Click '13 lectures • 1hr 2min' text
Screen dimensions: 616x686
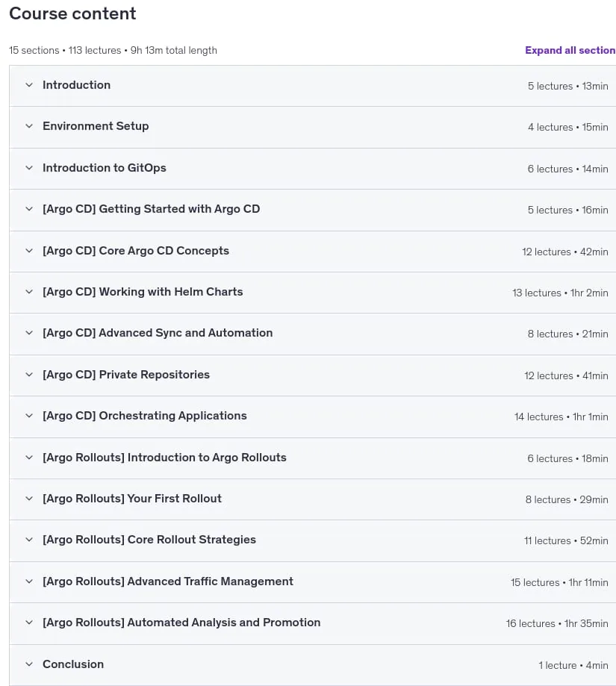click(x=561, y=293)
